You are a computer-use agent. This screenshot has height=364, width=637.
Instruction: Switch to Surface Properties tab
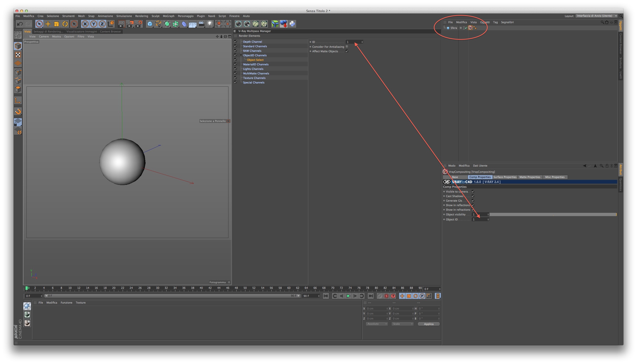point(505,177)
